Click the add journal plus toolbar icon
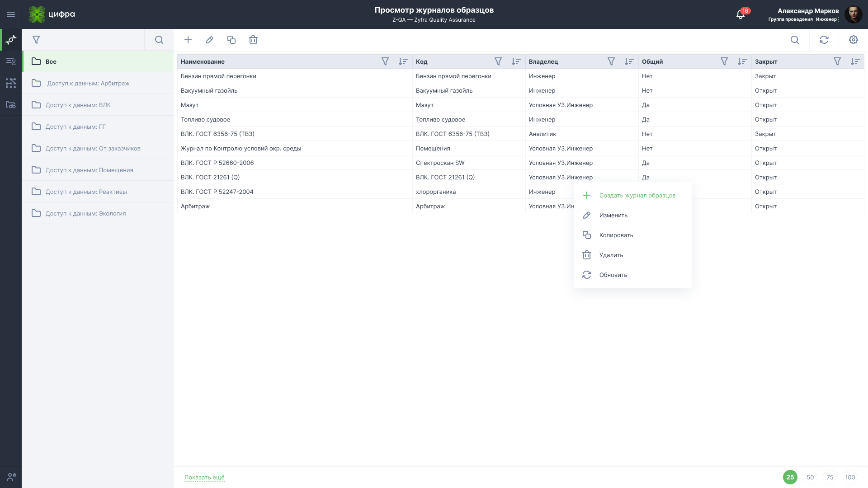 pyautogui.click(x=188, y=40)
